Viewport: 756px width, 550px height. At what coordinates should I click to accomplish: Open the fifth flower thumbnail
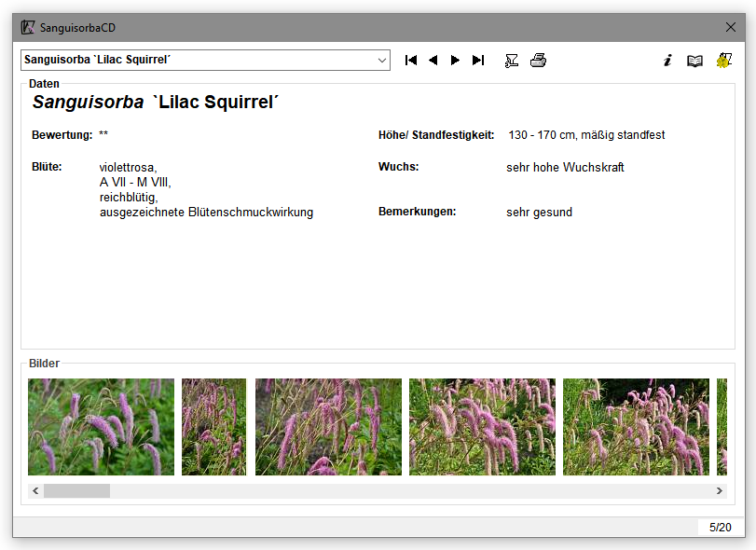click(x=636, y=427)
